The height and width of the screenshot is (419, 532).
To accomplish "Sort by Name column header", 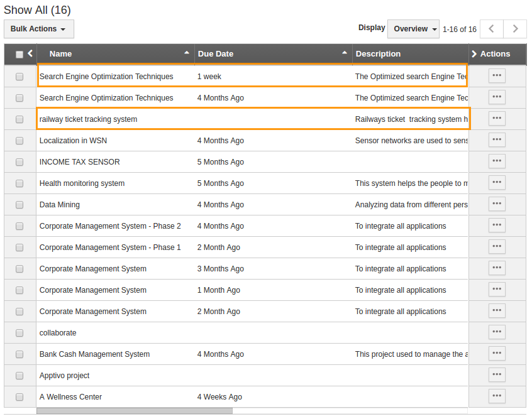I will [x=61, y=54].
